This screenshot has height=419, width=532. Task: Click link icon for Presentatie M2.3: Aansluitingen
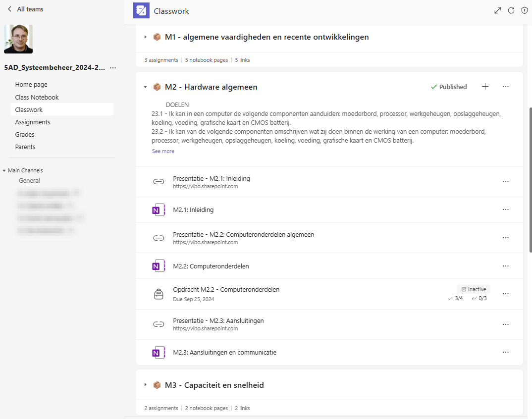158,324
